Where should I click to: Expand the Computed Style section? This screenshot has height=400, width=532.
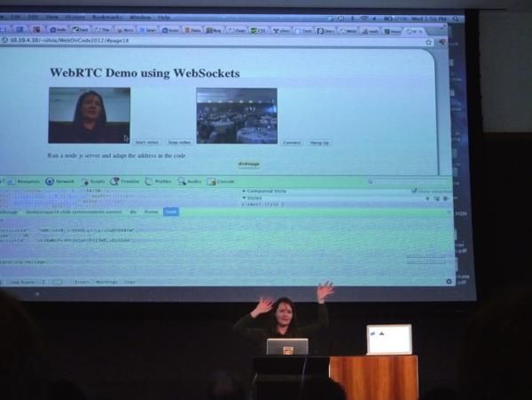point(264,191)
